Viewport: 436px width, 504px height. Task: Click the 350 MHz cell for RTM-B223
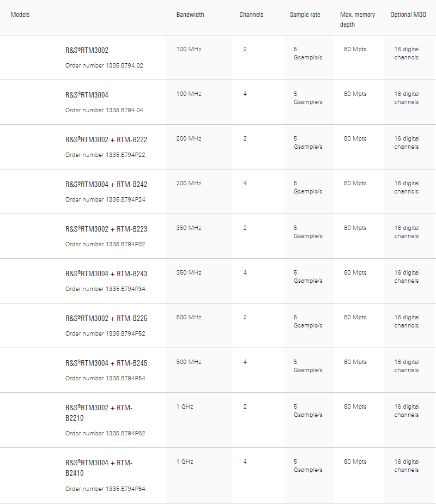189,228
